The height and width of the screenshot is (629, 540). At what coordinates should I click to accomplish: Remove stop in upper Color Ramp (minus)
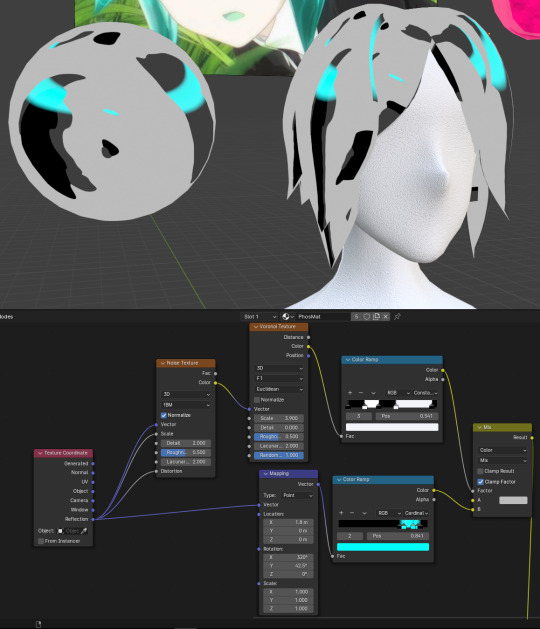361,393
